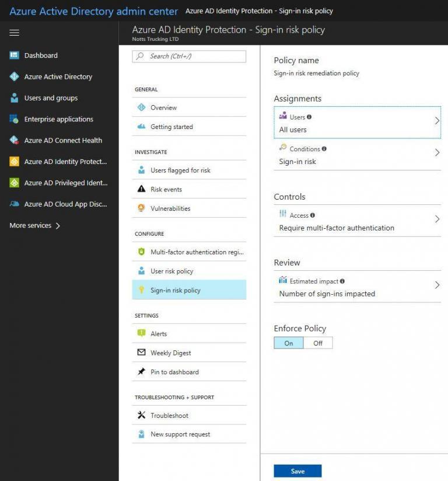Click the Save button
448x481 pixels.
297,471
